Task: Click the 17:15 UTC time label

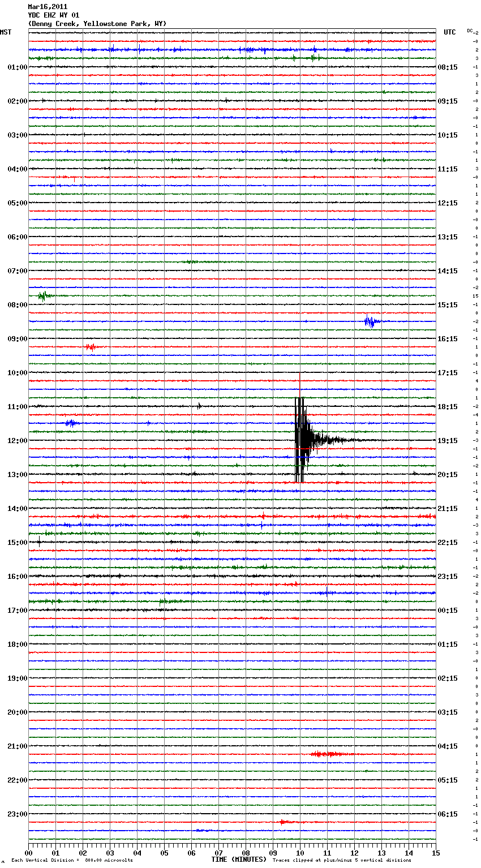Action: (448, 373)
